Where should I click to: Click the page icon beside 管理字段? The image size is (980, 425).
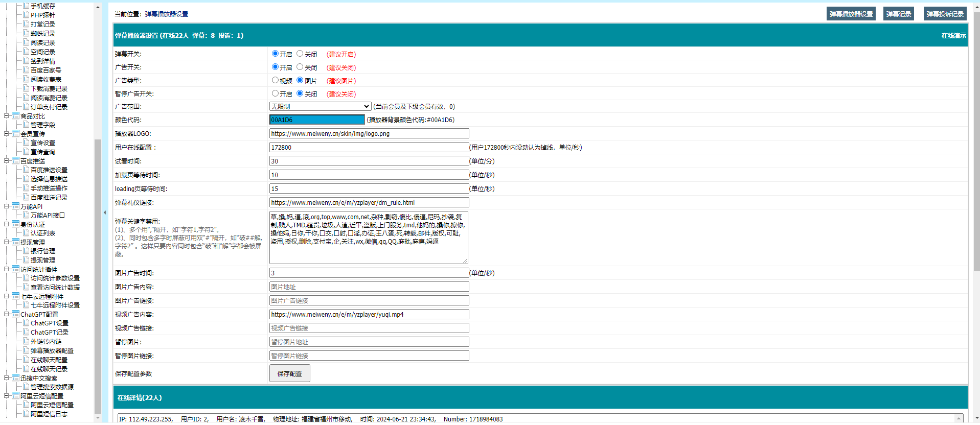[x=26, y=125]
